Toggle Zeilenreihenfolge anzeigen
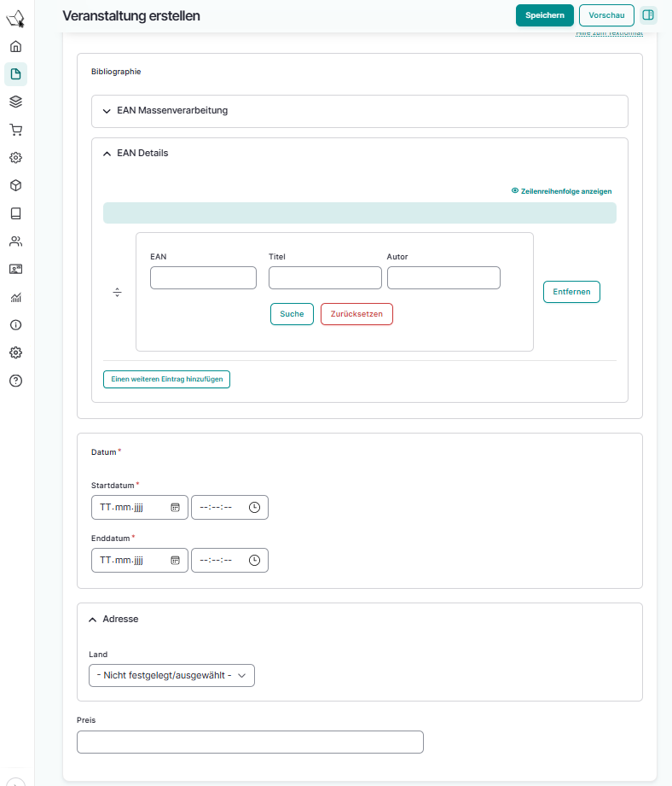This screenshot has height=786, width=672. (561, 191)
